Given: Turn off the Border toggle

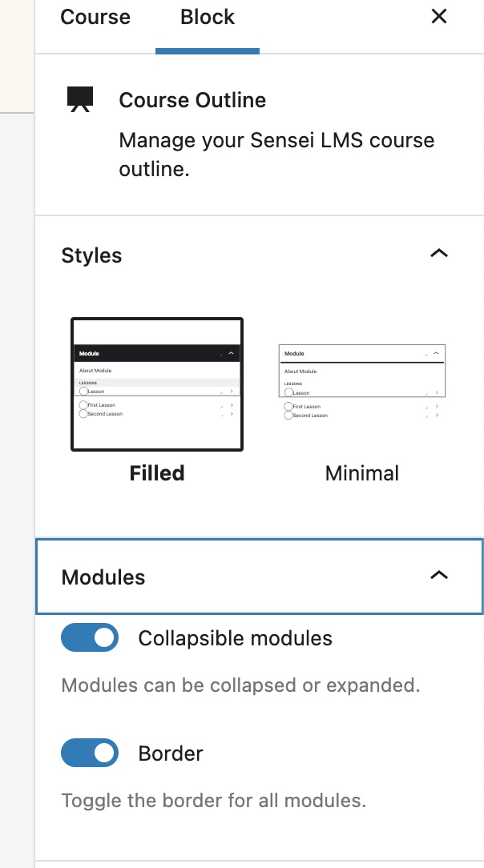Looking at the screenshot, I should pyautogui.click(x=90, y=753).
